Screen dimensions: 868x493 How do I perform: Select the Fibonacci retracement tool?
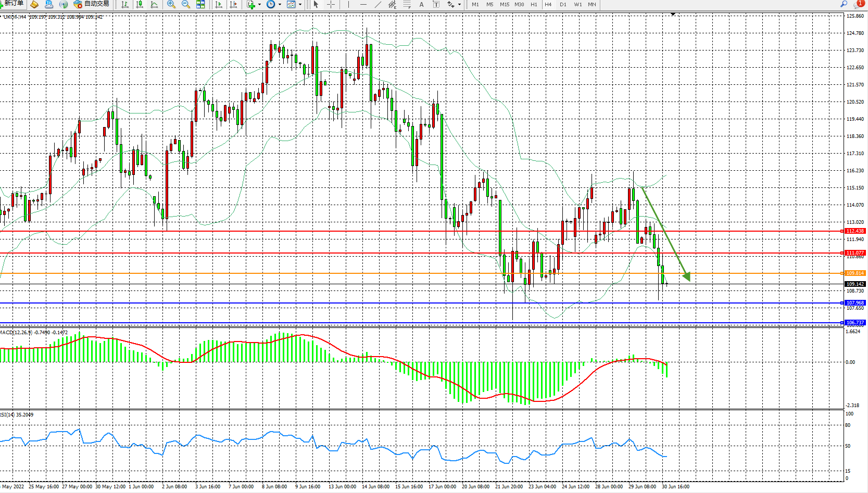pyautogui.click(x=407, y=4)
